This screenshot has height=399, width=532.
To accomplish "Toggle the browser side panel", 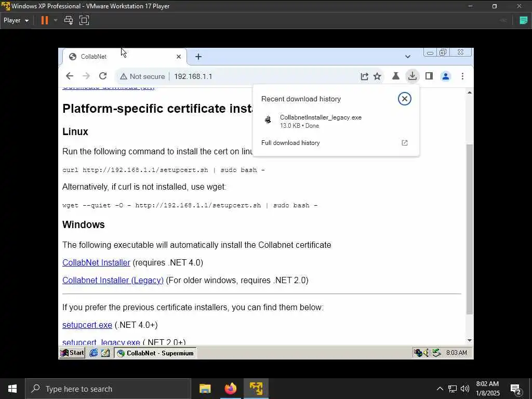I will (429, 76).
